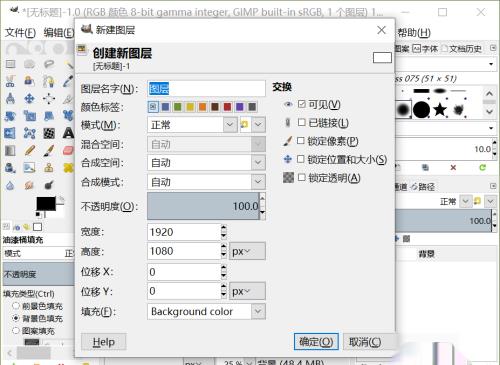This screenshot has width=500, height=365.
Task: Select the 图案填充 radio button
Action: 16,331
